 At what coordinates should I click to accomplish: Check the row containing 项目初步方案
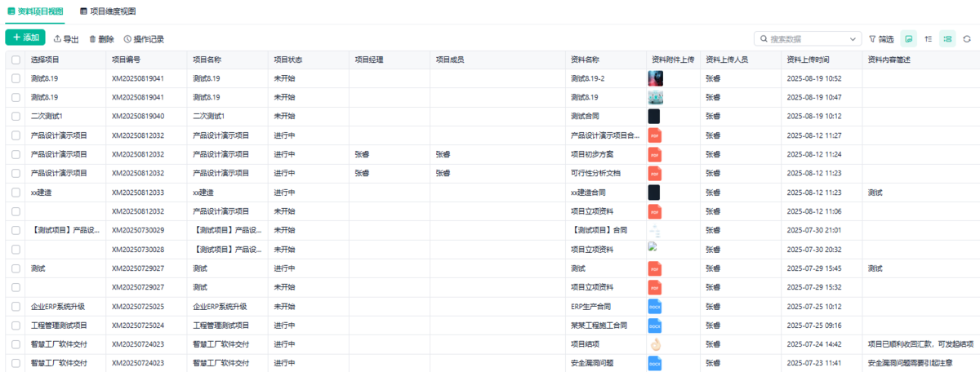(x=16, y=154)
